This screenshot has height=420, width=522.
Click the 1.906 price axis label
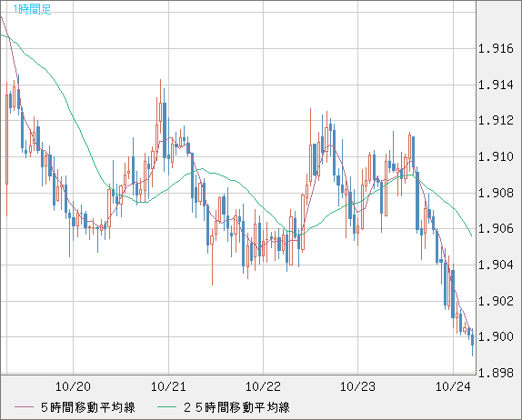click(x=496, y=229)
